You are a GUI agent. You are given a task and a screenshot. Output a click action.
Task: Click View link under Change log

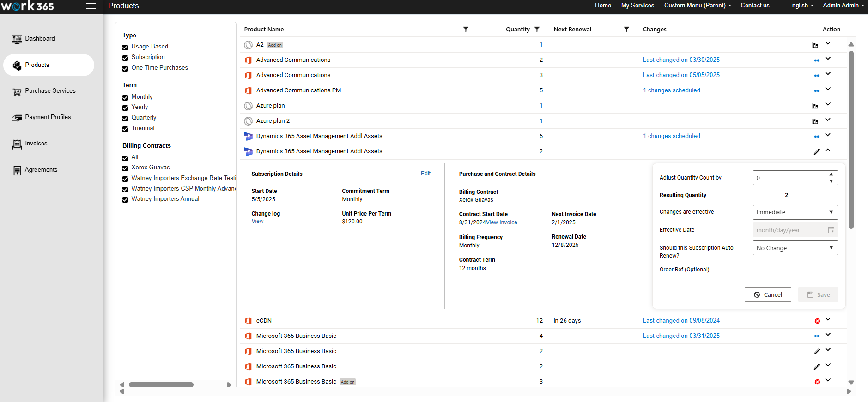pyautogui.click(x=257, y=221)
